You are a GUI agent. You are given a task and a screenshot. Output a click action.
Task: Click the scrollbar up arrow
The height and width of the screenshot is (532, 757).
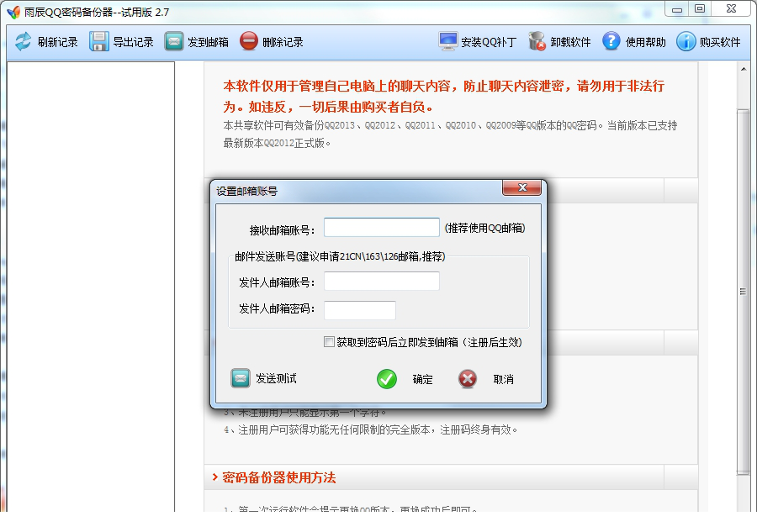click(x=743, y=70)
